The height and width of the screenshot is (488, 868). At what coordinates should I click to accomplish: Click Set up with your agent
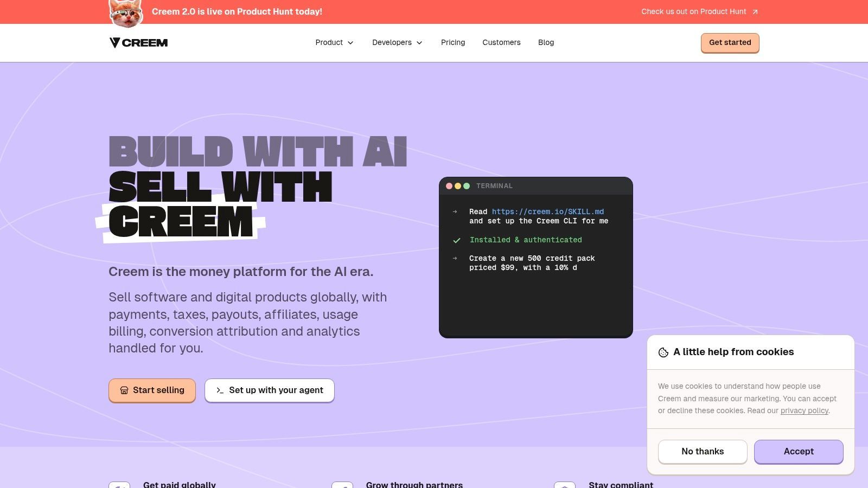tap(270, 390)
